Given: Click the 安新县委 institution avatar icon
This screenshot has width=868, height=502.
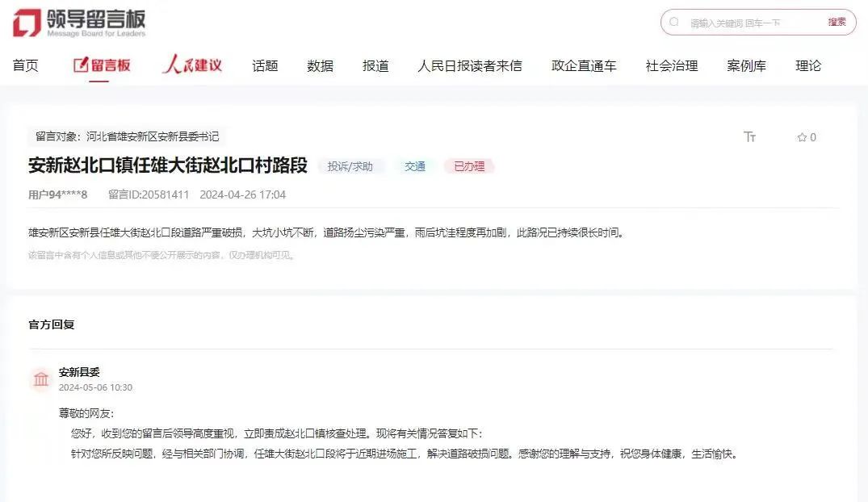Looking at the screenshot, I should coord(40,379).
